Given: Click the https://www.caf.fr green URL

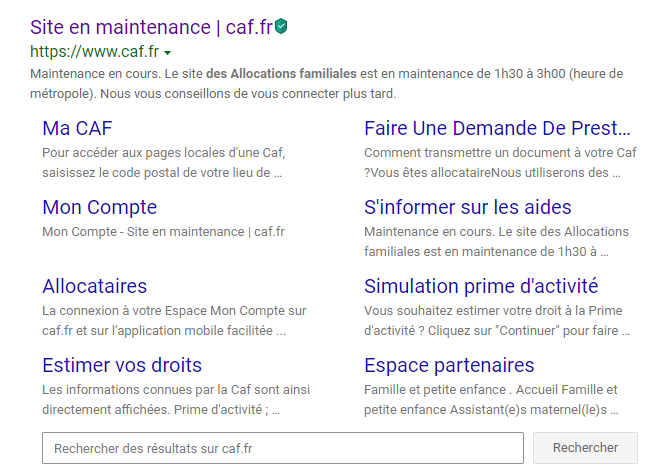Looking at the screenshot, I should click(x=95, y=52).
